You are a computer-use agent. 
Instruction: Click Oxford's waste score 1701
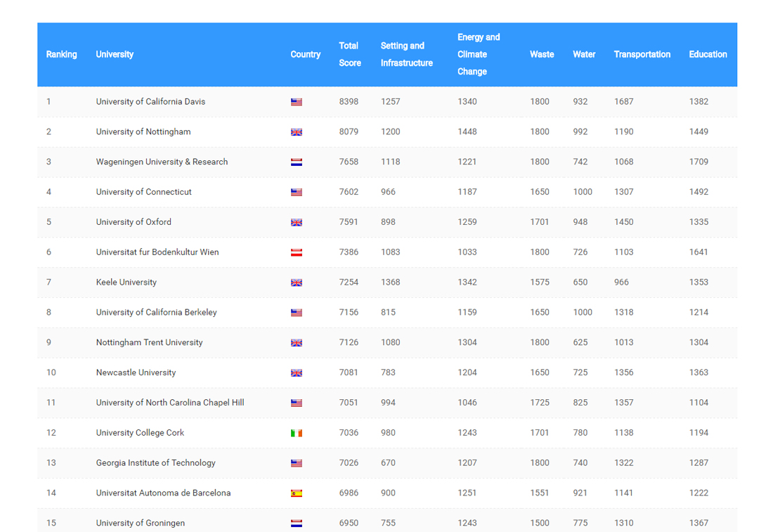[539, 222]
